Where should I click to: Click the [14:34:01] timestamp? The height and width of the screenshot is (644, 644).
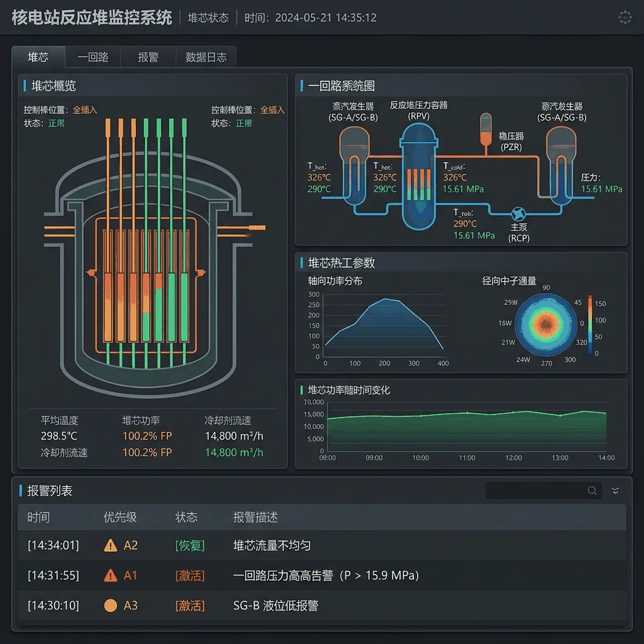53,545
